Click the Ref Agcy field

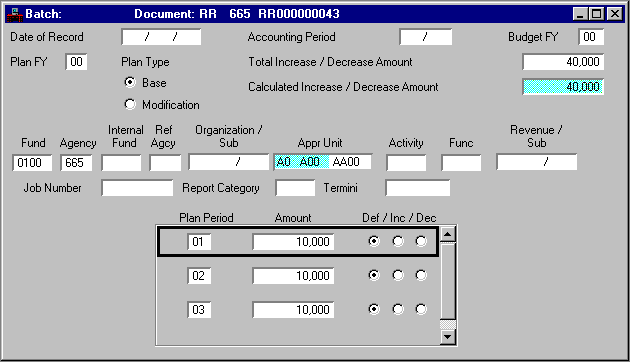coord(165,163)
